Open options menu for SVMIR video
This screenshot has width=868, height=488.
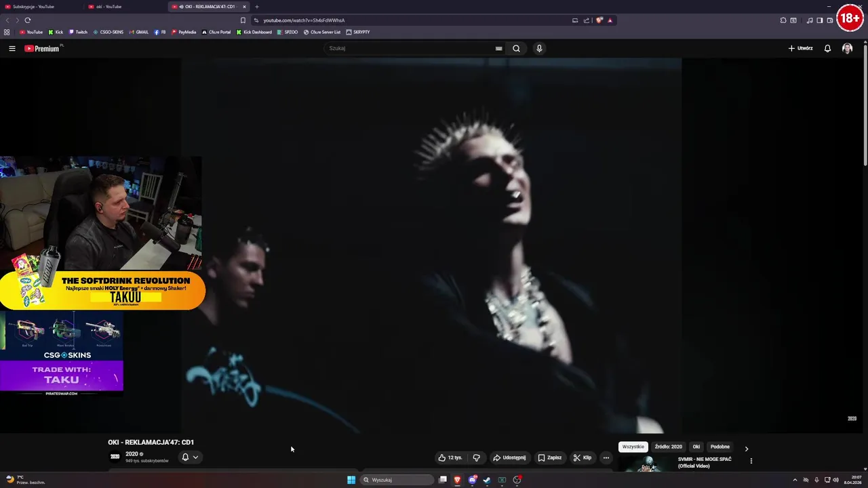[751, 461]
